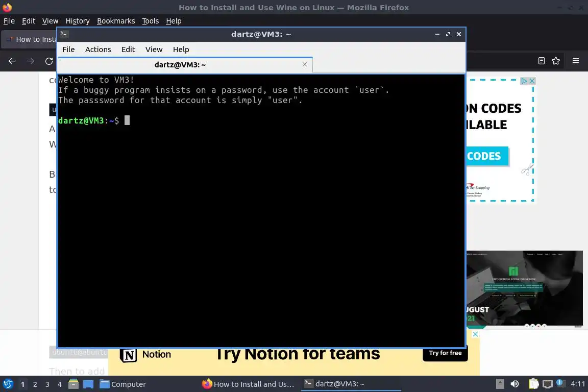Viewport: 588px width, 392px height.
Task: Open the Computer taskbar entry
Action: click(122, 384)
